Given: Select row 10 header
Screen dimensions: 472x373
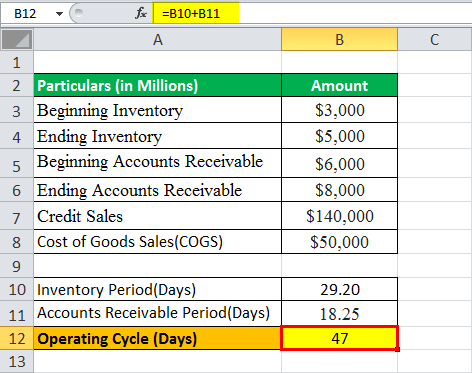Looking at the screenshot, I should [17, 289].
